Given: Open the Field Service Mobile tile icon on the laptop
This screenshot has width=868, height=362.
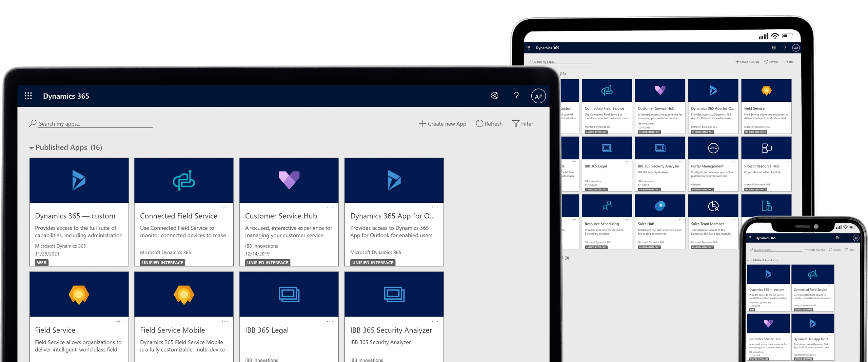Looking at the screenshot, I should tap(184, 294).
